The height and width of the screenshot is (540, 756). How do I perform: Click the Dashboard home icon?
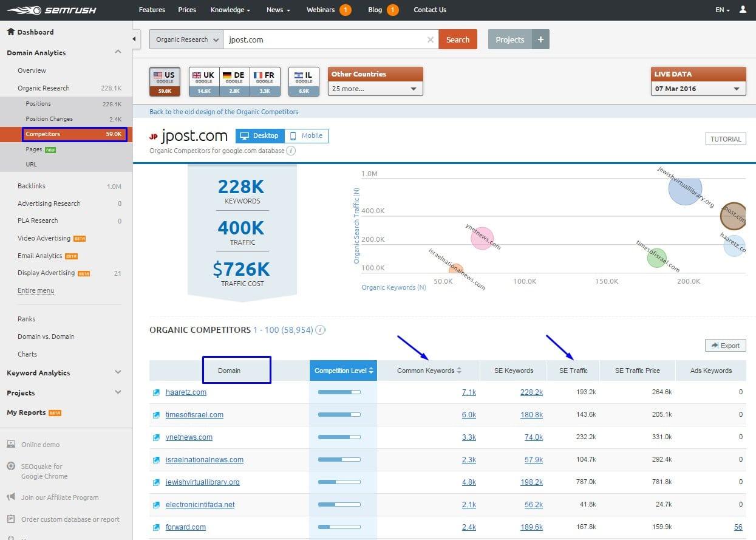click(10, 32)
